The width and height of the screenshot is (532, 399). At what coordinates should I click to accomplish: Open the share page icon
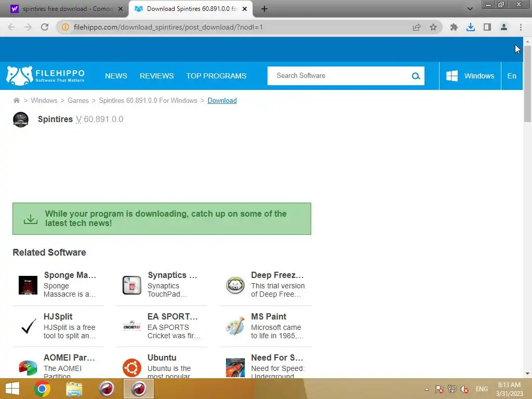(x=417, y=27)
